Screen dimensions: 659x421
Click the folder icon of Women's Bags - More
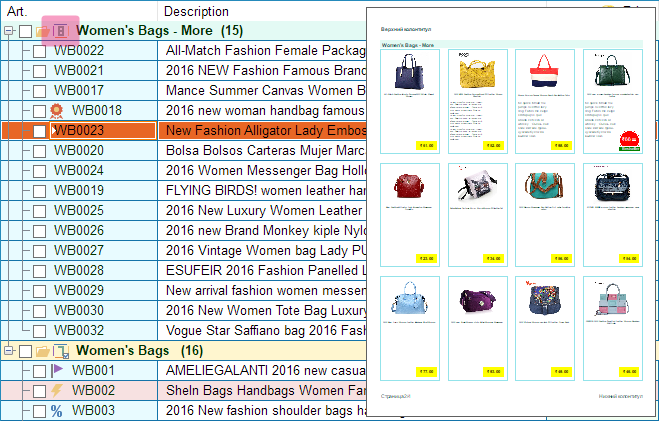click(42, 31)
